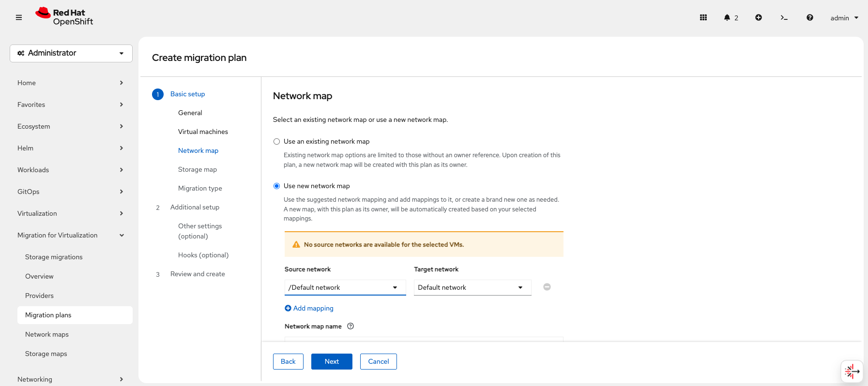
Task: Open the Lightspeed assistant floating icon
Action: [852, 371]
